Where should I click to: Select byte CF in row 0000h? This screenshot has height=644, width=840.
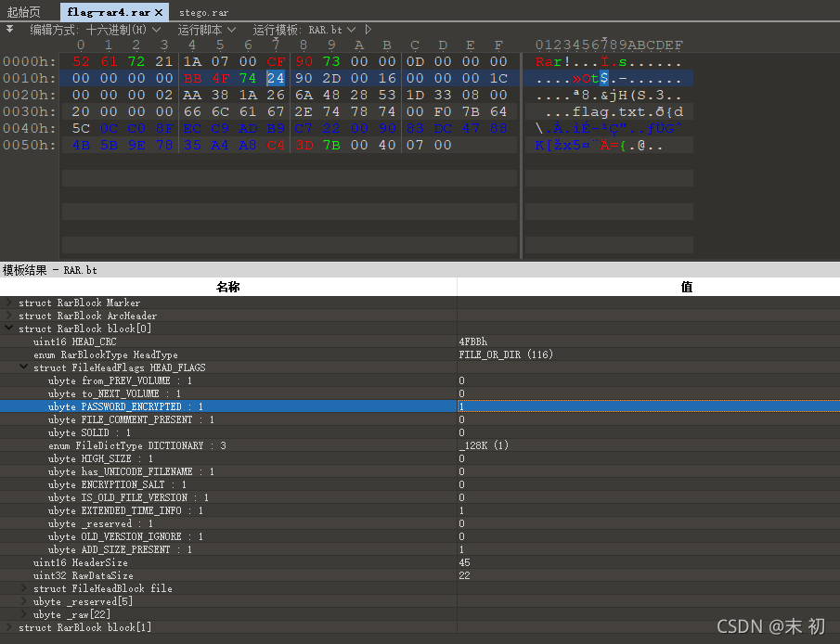click(276, 61)
